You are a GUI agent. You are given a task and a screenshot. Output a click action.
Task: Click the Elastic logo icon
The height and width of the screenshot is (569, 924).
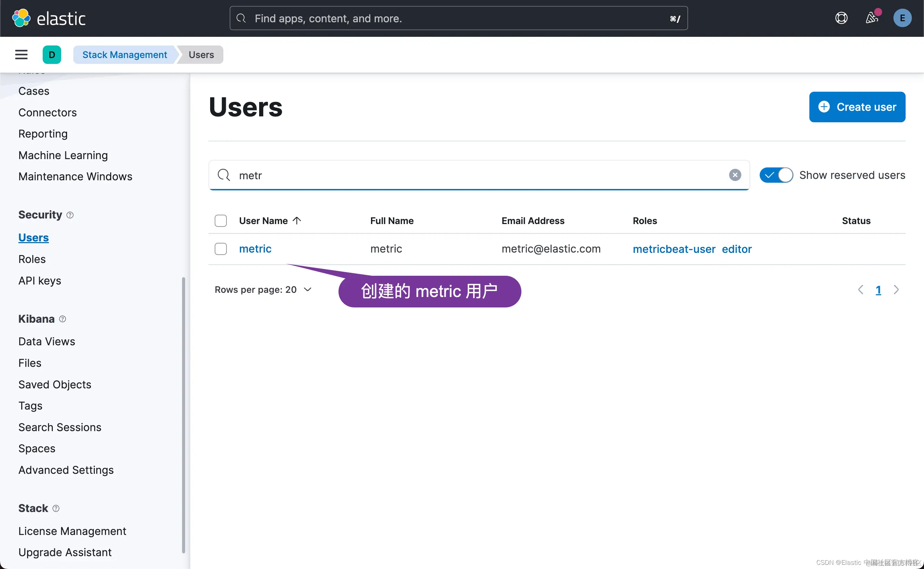(21, 18)
